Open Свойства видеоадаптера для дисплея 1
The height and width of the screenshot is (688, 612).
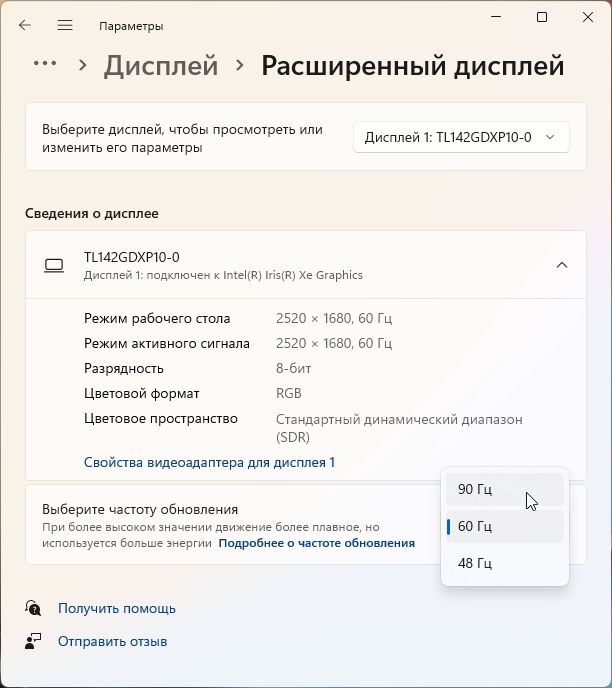(209, 462)
